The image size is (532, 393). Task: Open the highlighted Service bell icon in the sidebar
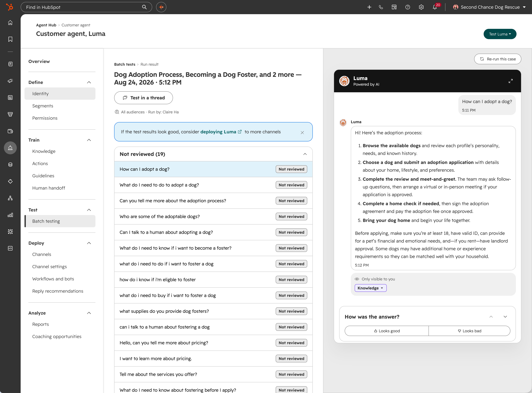(10, 148)
